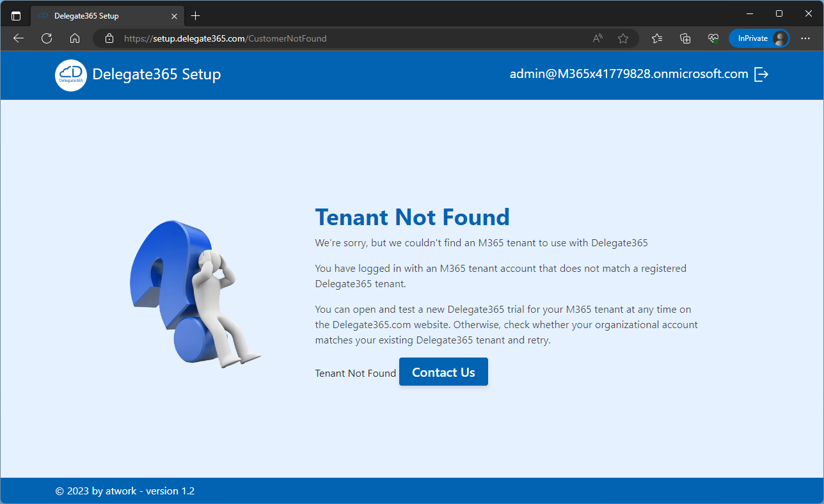Open the Favorites list toolbar icon
This screenshot has width=824, height=504.
click(657, 38)
